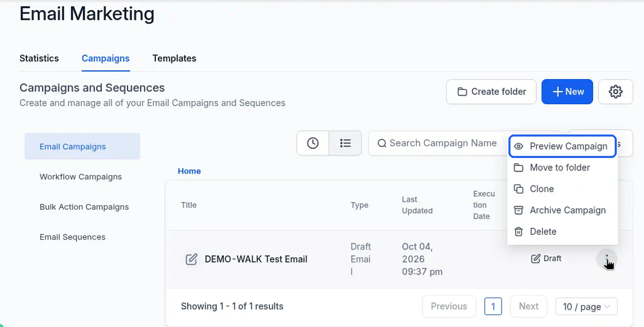Click the Previous pagination button
644x327 pixels.
[x=449, y=307]
